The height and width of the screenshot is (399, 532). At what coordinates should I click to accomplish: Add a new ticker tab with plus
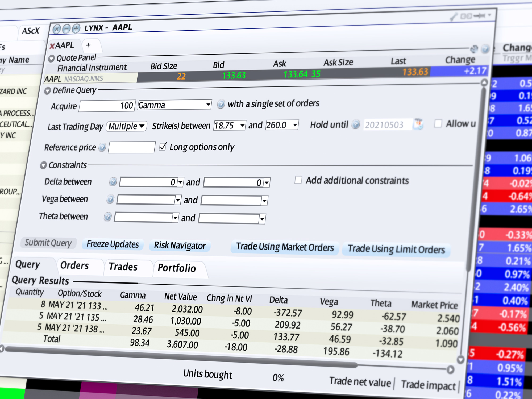88,45
